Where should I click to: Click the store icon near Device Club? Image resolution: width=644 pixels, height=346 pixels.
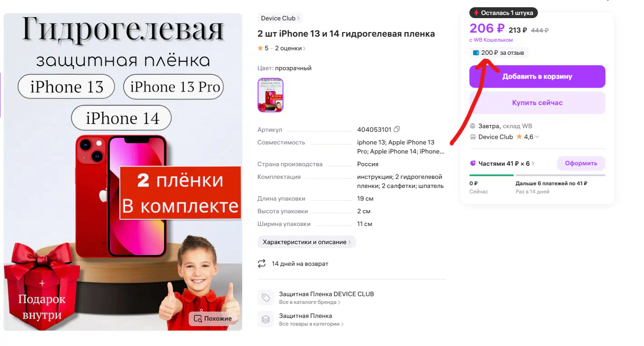[x=473, y=137]
